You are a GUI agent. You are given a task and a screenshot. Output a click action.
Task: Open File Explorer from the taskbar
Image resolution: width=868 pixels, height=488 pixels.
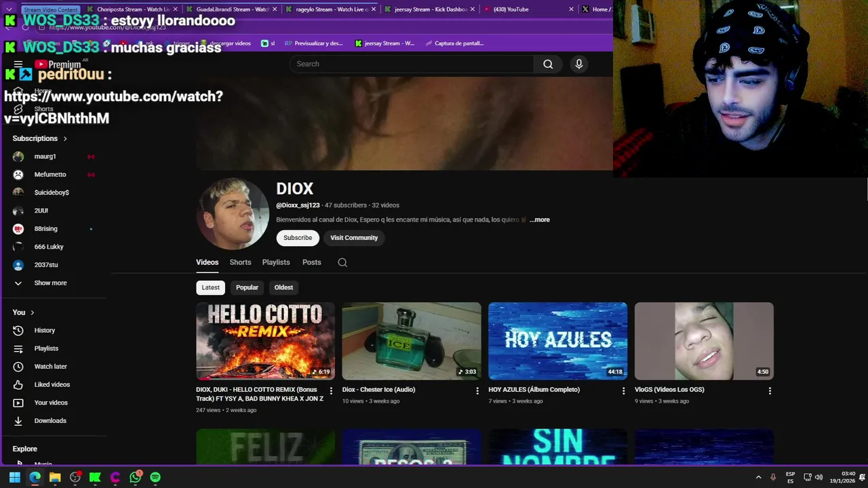pos(55,477)
